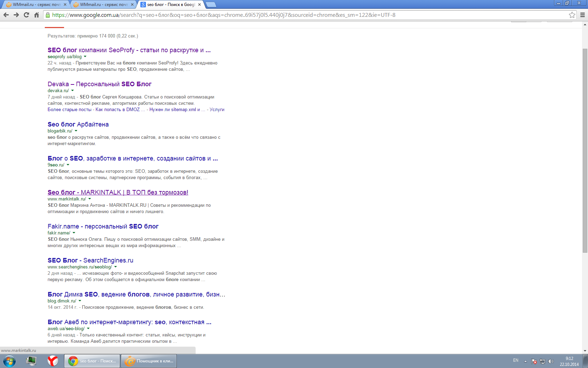Click the page vertical scrollbar thumb
Screen dimensions: 588x368
click(x=585, y=151)
